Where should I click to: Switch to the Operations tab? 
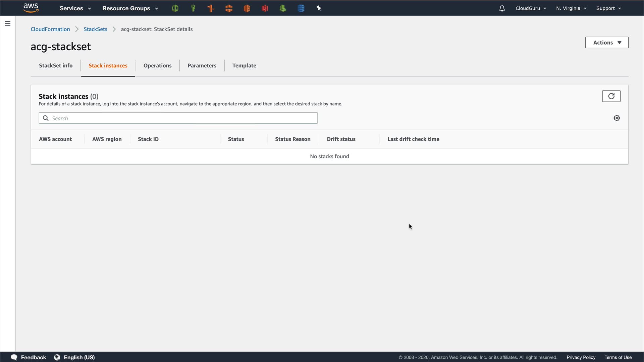(x=157, y=66)
